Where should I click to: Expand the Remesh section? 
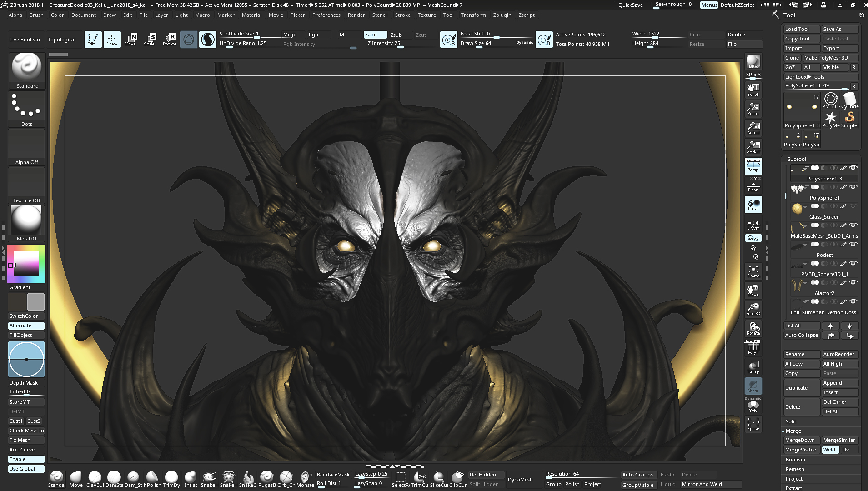pyautogui.click(x=795, y=469)
